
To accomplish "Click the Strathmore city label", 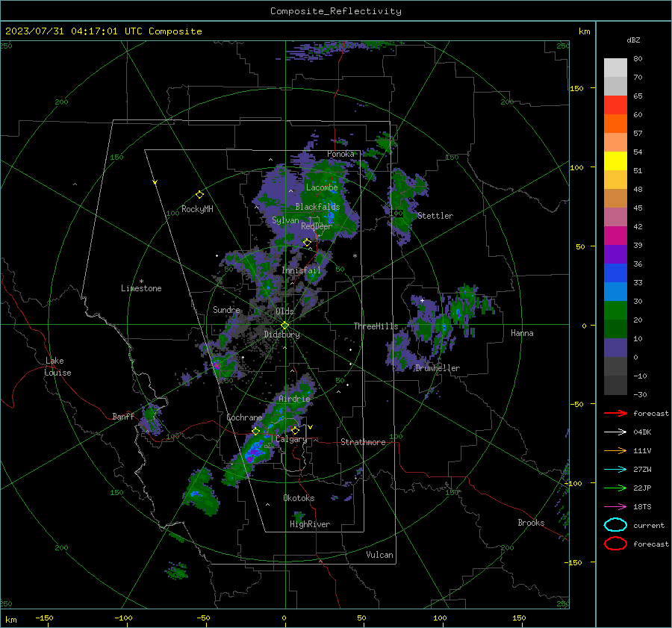I will [363, 442].
